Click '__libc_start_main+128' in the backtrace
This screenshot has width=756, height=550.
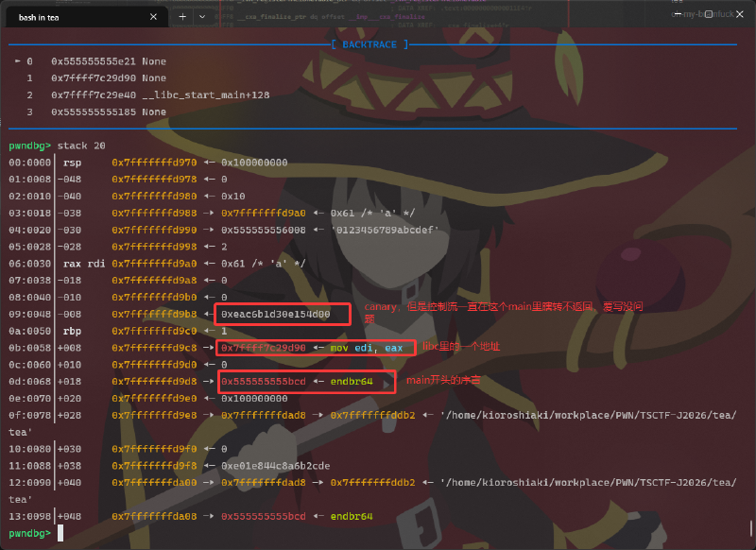pyautogui.click(x=206, y=95)
